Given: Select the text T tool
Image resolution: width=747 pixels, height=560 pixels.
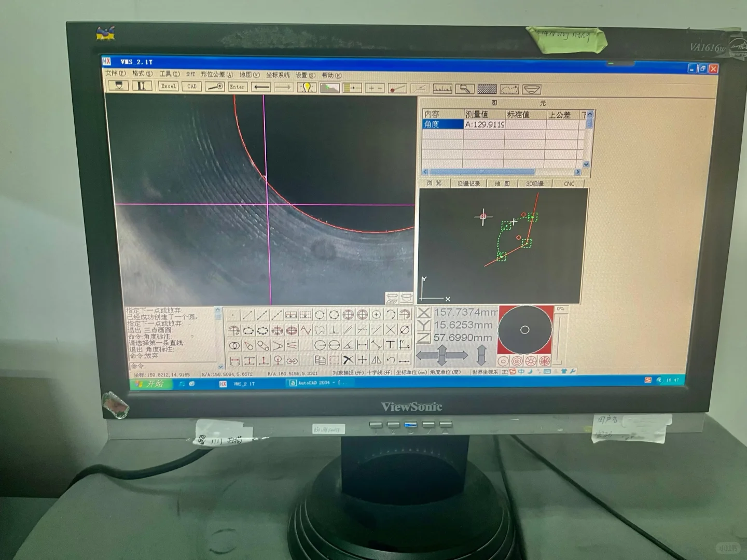Looking at the screenshot, I should pyautogui.click(x=391, y=344).
